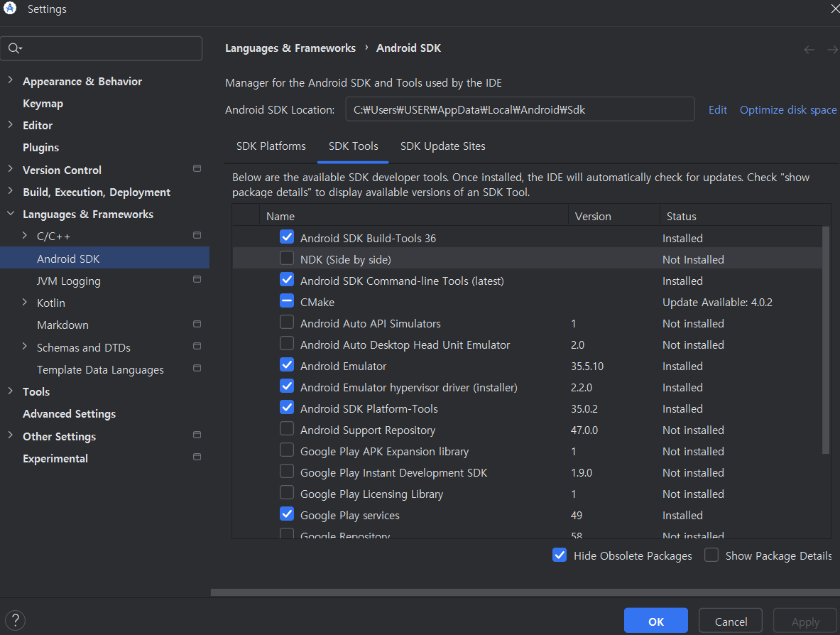Check Google Play Licensing Library
This screenshot has width=840, height=635.
(x=287, y=492)
